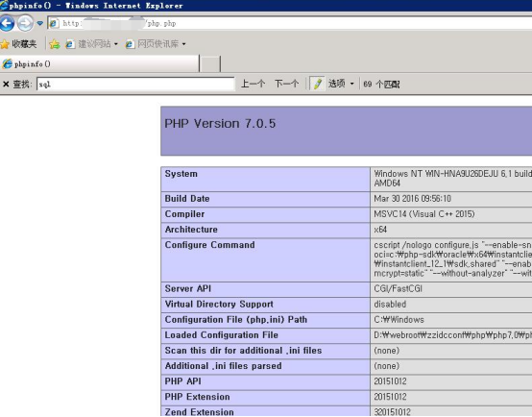Expand the 建议网站 dropdown arrow
Image resolution: width=532 pixels, height=417 pixels.
tap(115, 44)
